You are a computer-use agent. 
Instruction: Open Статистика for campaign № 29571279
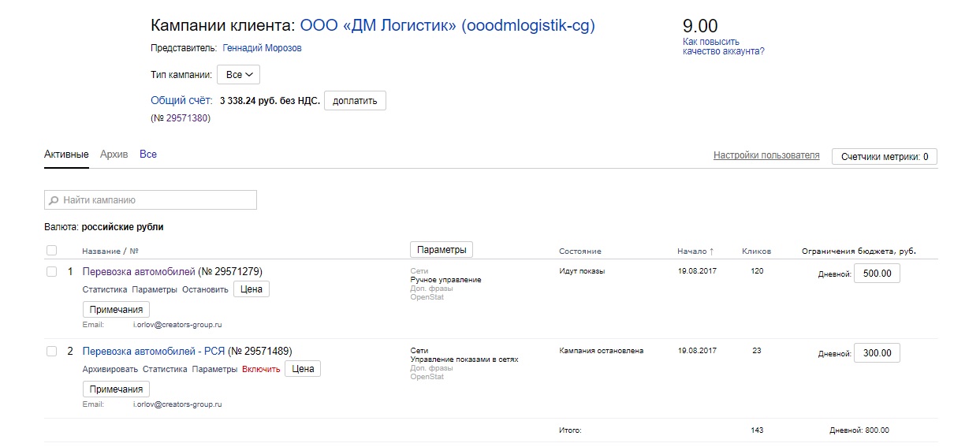[x=105, y=289]
